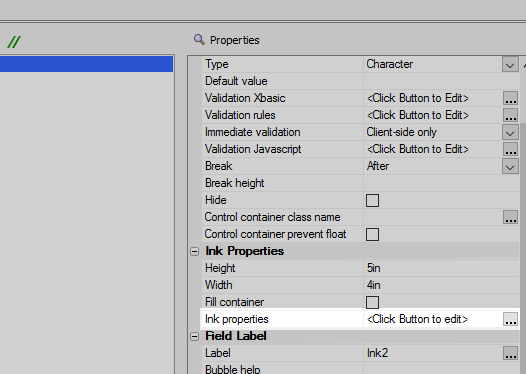Open the Validation rules ellipsis editor button

[510, 115]
